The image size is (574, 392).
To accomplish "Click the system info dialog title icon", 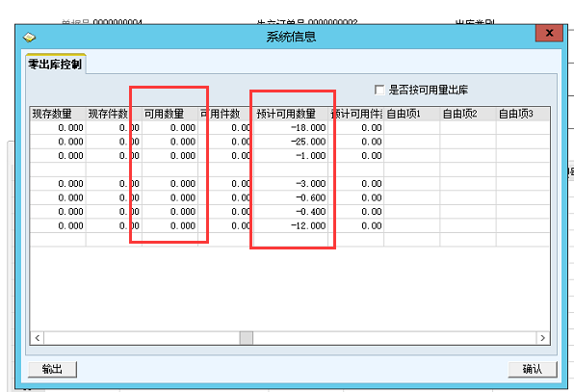I will tap(29, 37).
